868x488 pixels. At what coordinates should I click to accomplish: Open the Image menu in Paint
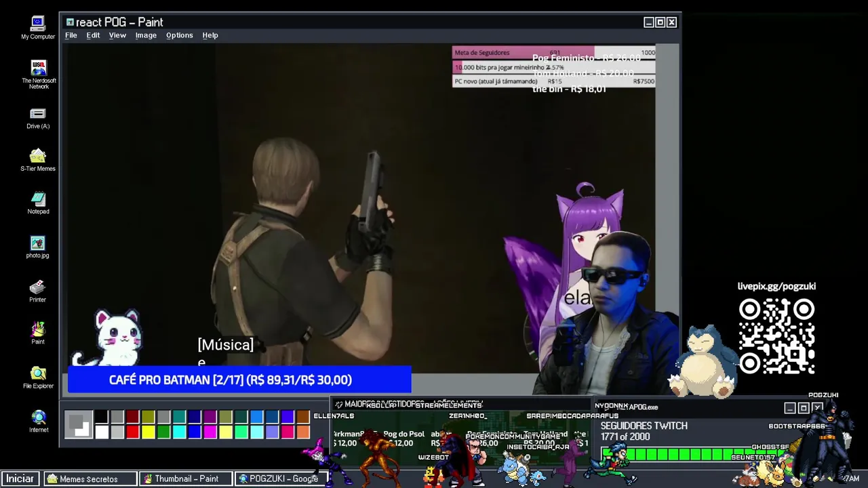[x=146, y=35]
